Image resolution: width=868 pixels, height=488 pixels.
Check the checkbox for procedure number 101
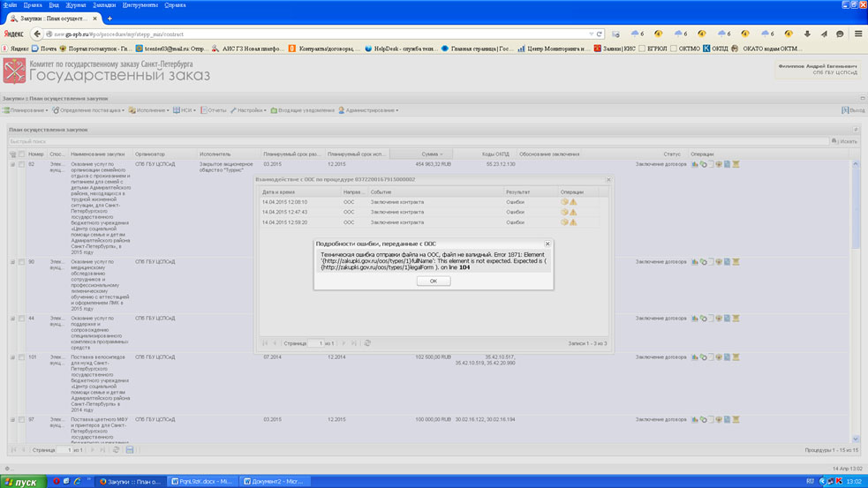(21, 357)
